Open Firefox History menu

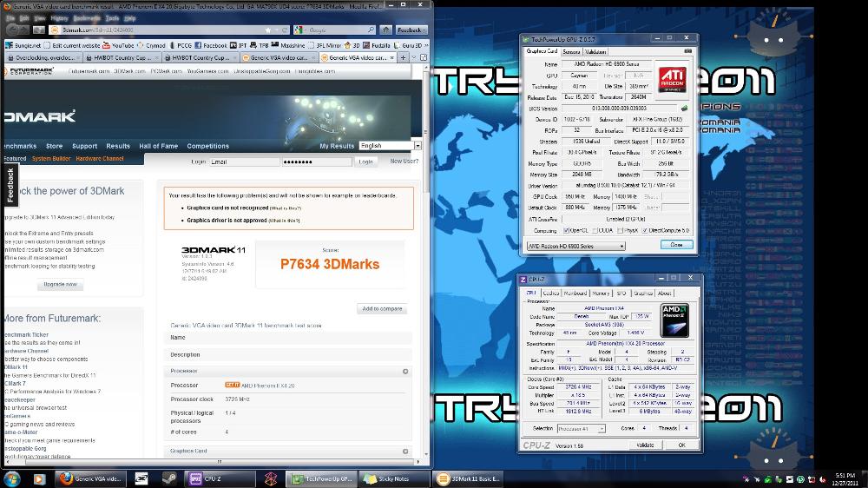click(59, 18)
